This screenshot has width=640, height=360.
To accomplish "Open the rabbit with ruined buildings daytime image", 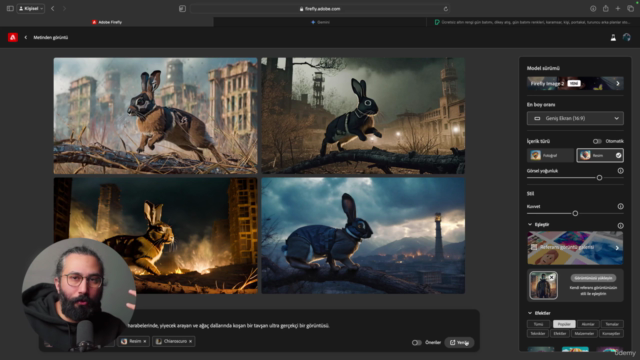I will click(x=156, y=116).
